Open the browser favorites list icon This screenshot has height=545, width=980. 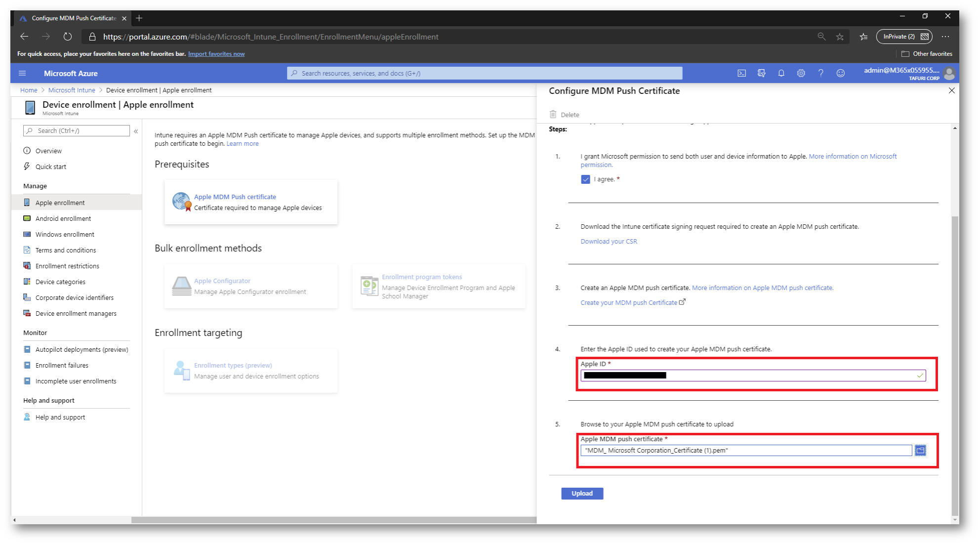point(863,37)
